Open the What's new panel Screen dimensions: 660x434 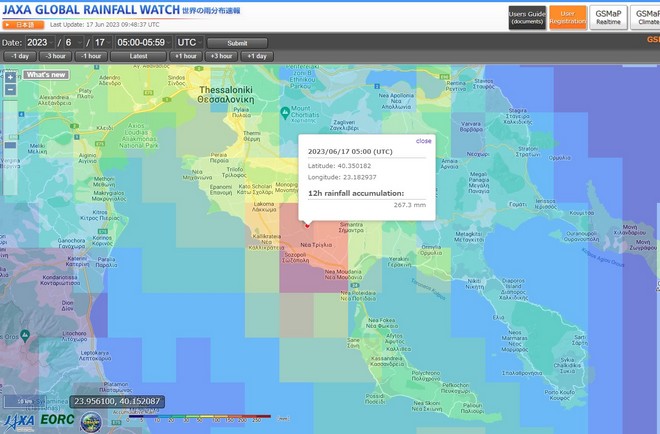tap(46, 75)
